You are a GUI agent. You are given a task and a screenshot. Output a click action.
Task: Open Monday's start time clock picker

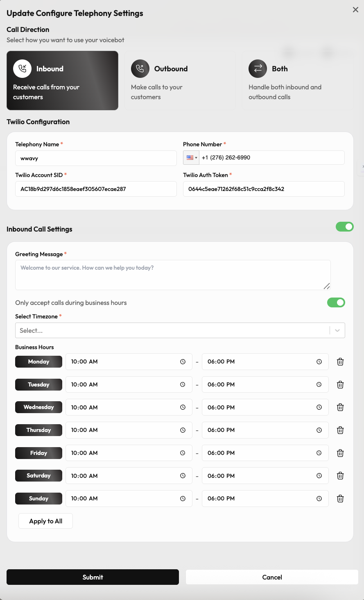pos(183,361)
